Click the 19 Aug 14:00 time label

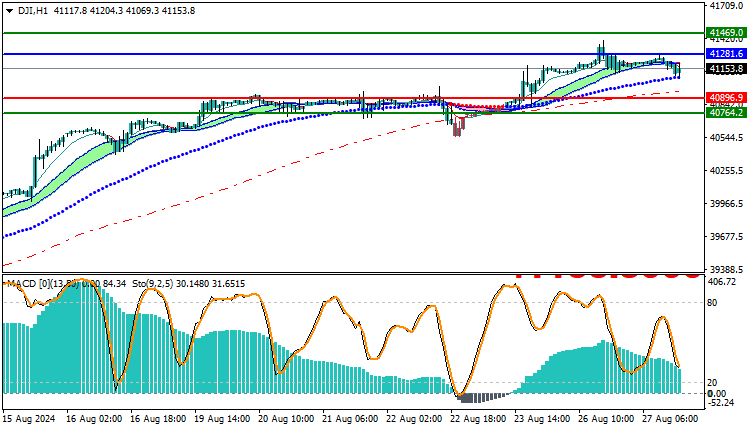pyautogui.click(x=222, y=419)
